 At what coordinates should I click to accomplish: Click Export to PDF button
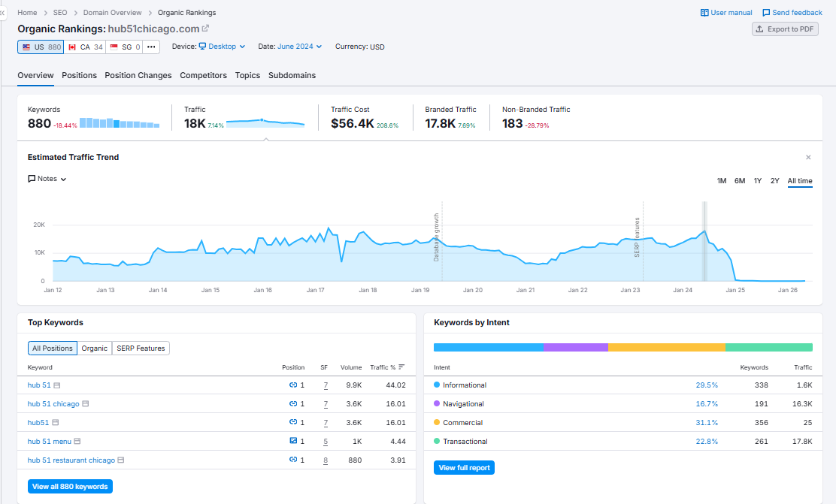coord(785,29)
